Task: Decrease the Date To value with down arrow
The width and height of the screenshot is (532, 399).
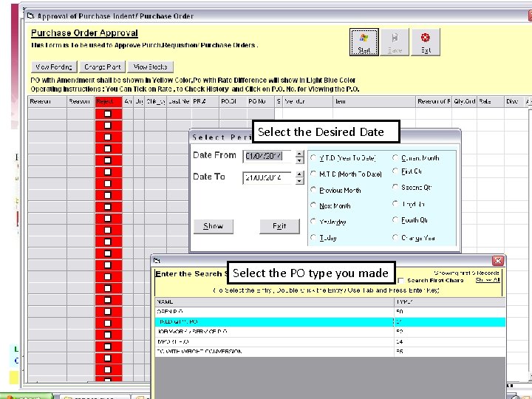Action: [x=299, y=181]
